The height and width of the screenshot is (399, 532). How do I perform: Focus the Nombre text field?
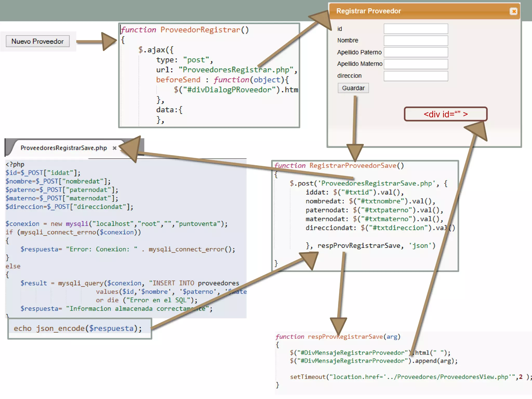pyautogui.click(x=416, y=41)
